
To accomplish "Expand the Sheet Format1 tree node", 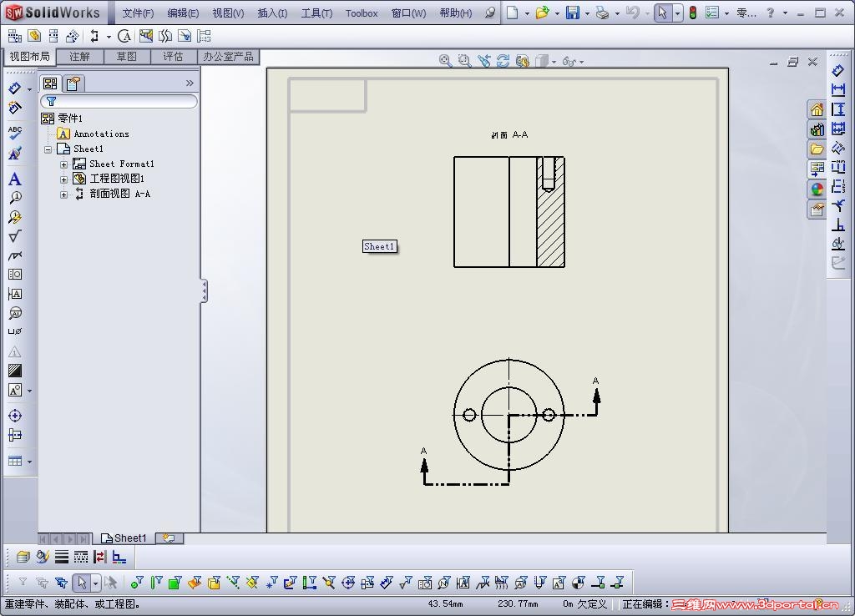I will 63,164.
